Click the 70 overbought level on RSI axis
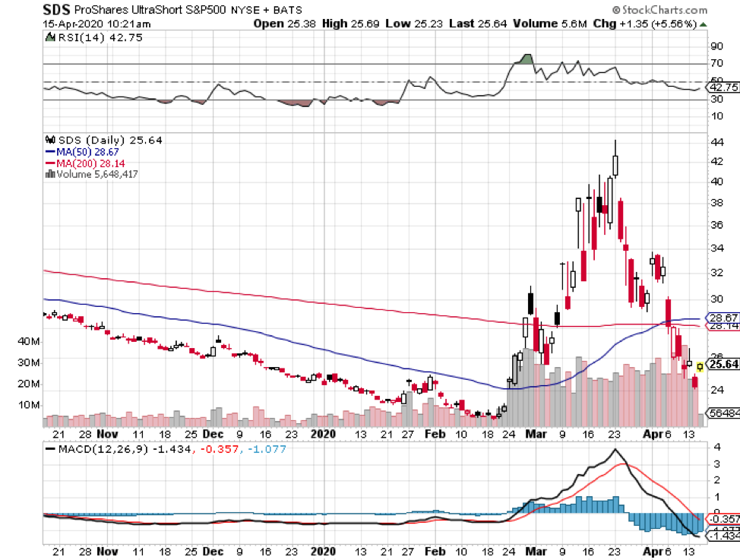The width and height of the screenshot is (740, 560). pos(717,63)
